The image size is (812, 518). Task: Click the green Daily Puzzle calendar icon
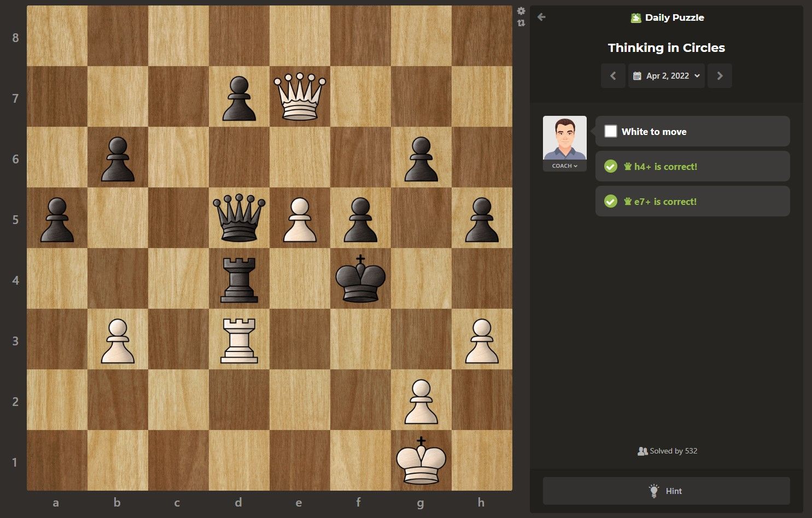[636, 17]
